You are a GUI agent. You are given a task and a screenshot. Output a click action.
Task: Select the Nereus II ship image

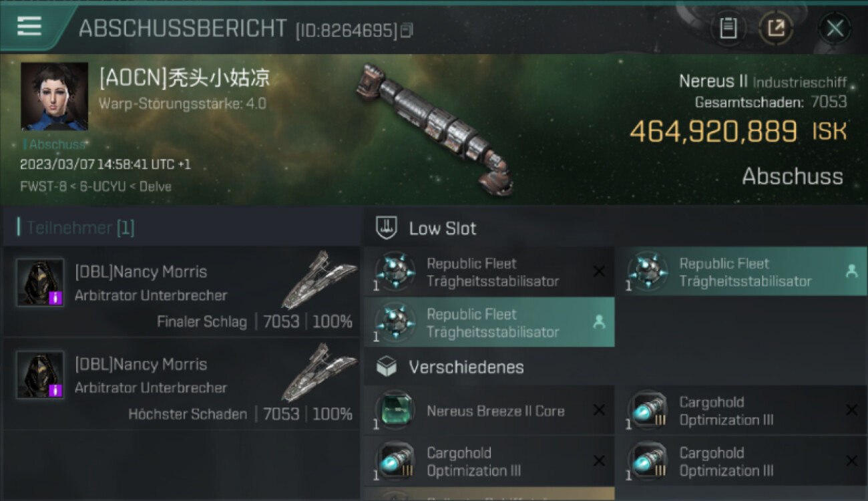click(x=435, y=129)
